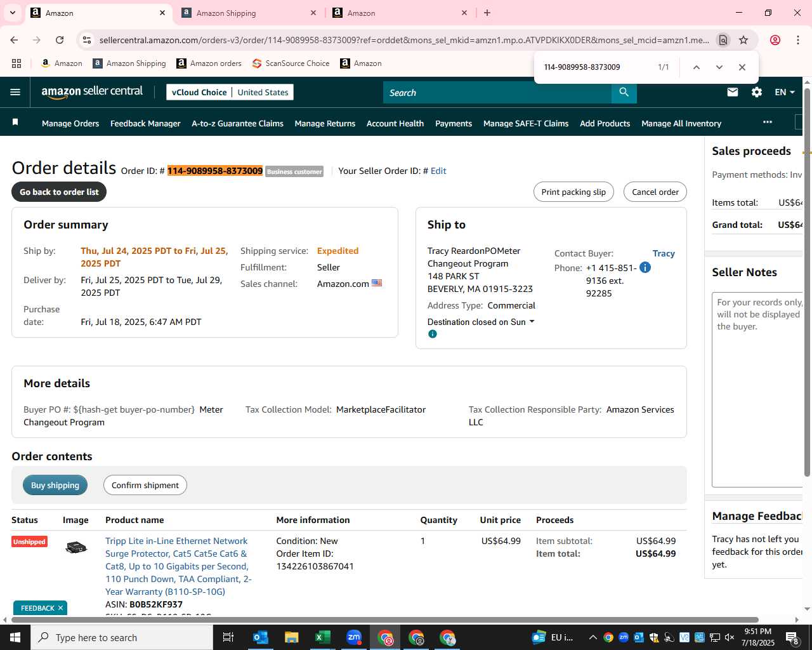The width and height of the screenshot is (812, 650).
Task: Open the Seller Central hamburger menu
Action: [15, 92]
